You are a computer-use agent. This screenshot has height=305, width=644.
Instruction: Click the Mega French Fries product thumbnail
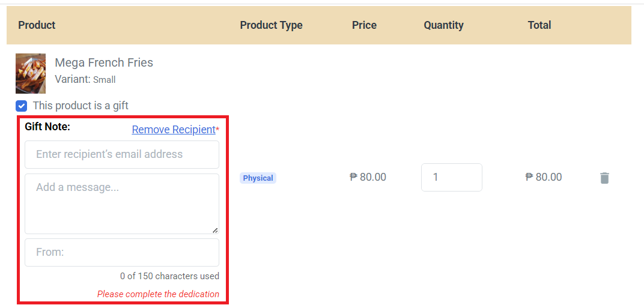31,73
